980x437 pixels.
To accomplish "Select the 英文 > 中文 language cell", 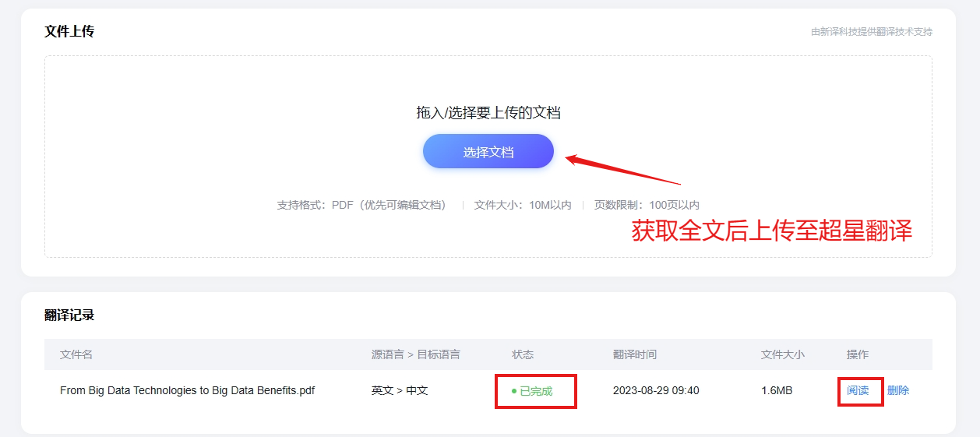I will coord(400,390).
